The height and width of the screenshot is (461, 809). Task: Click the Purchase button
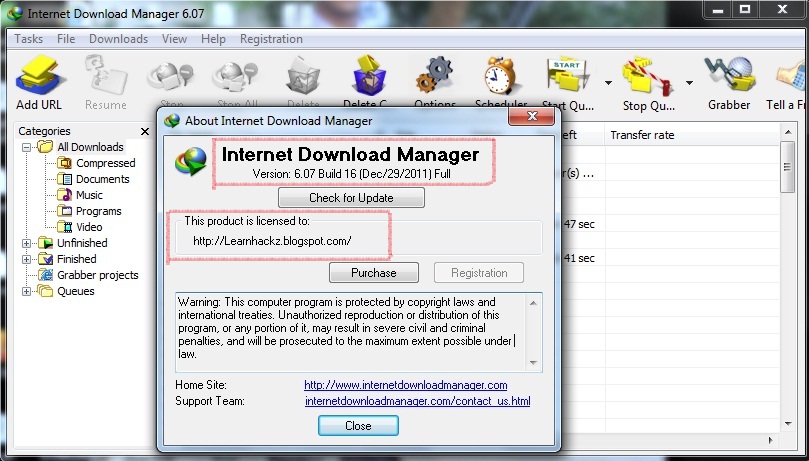click(374, 273)
